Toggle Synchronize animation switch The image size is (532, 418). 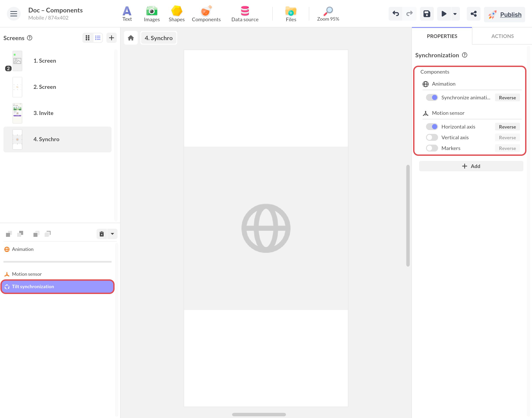[432, 97]
